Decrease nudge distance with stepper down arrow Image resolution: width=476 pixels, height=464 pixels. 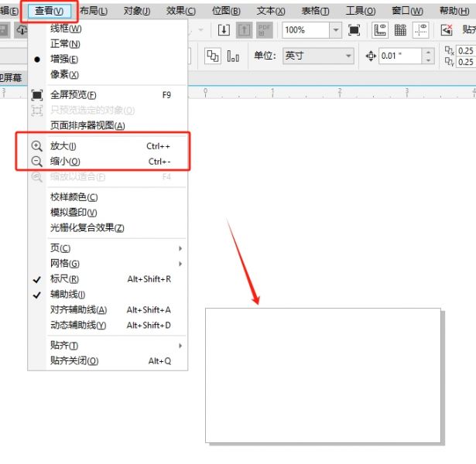tap(428, 60)
